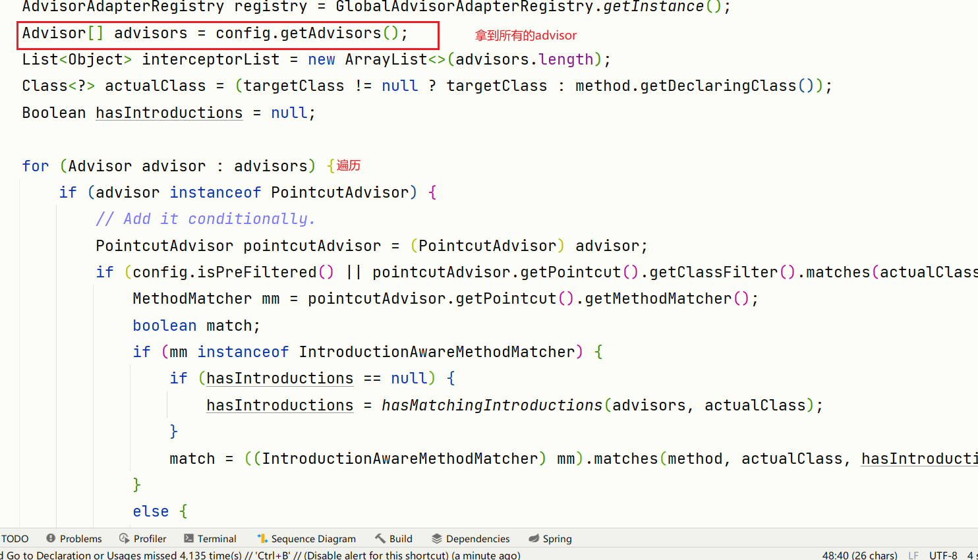Click advisors.length argument

525,59
